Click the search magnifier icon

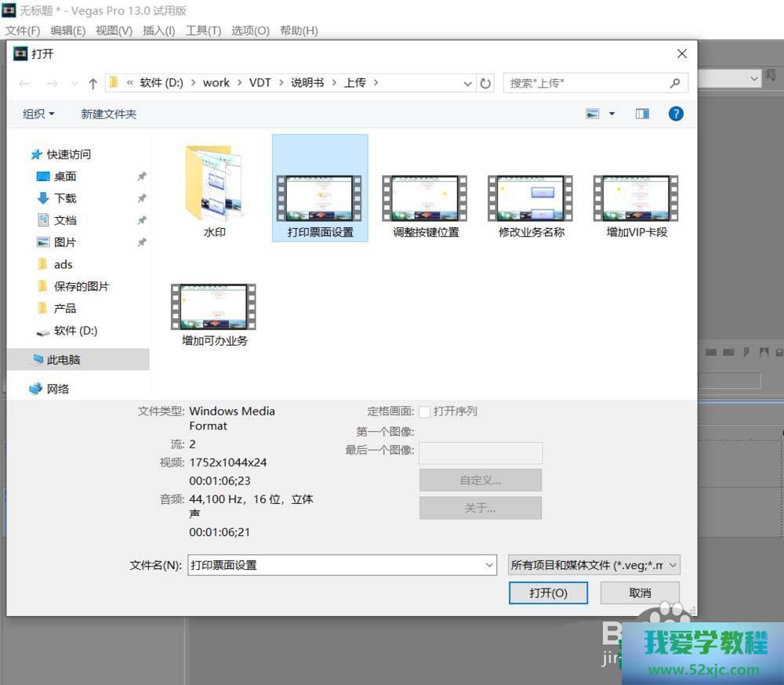675,83
